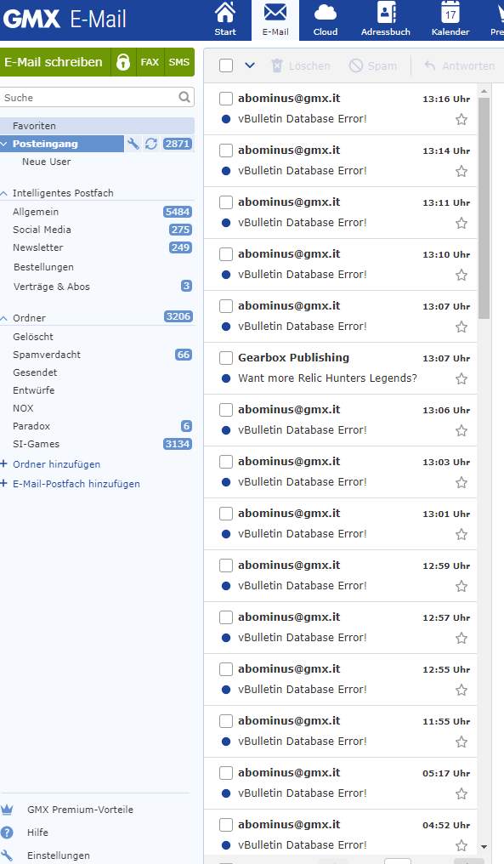Switch to the E-Mail tab

pos(275,20)
